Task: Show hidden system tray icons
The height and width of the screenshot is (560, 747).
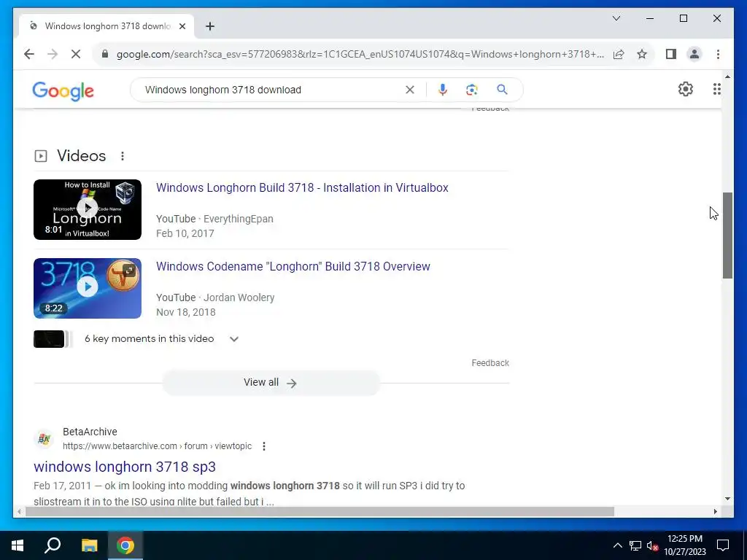Action: [x=617, y=545]
